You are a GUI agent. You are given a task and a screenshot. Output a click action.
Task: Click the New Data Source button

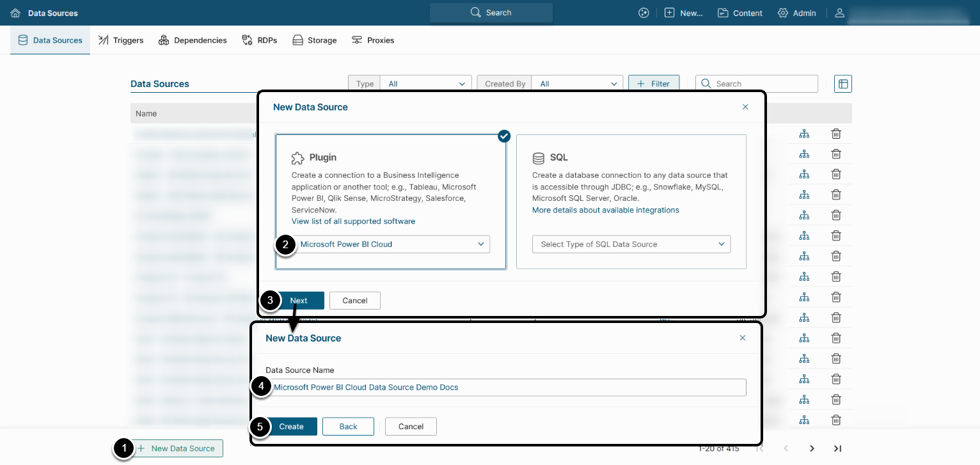[177, 448]
